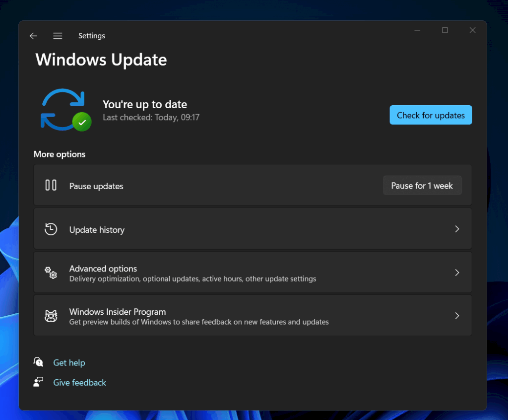Screen dimensions: 508x420
Task: Open the navigation hamburger menu
Action: point(58,36)
